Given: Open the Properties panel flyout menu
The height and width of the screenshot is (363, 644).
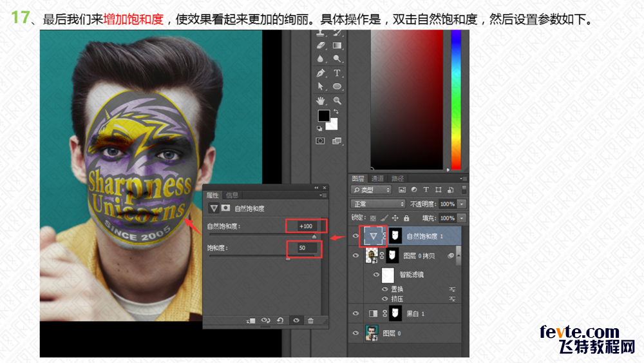Looking at the screenshot, I should [x=323, y=195].
